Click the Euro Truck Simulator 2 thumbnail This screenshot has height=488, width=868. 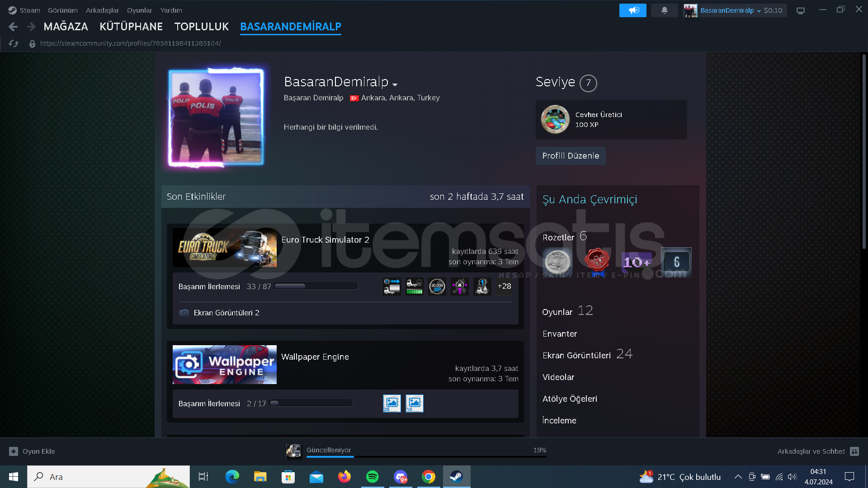224,248
